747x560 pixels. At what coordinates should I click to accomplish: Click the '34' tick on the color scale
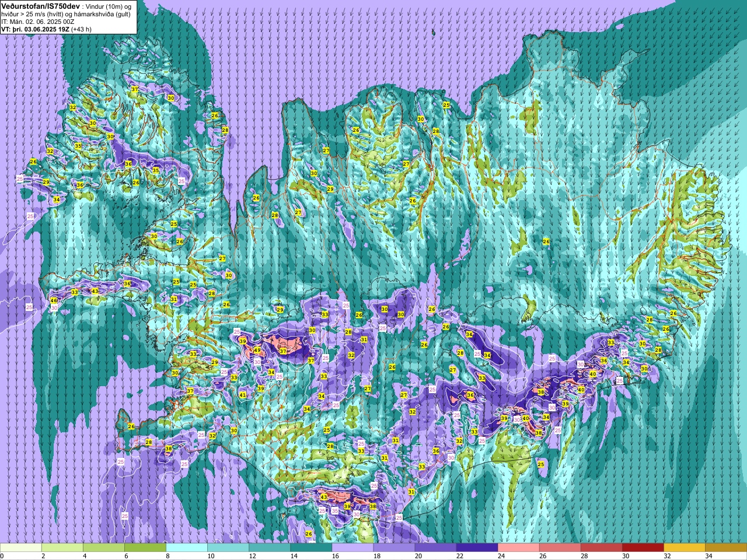(708, 556)
